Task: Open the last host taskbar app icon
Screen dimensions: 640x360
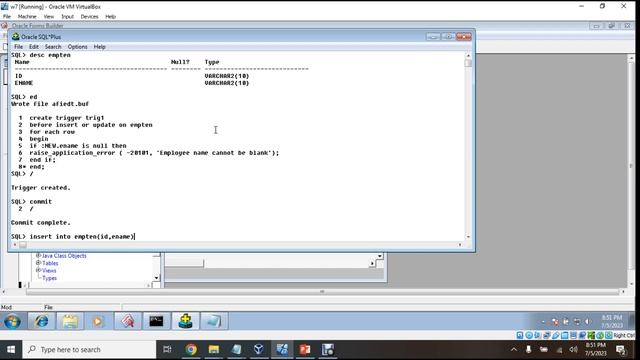Action: pyautogui.click(x=327, y=349)
